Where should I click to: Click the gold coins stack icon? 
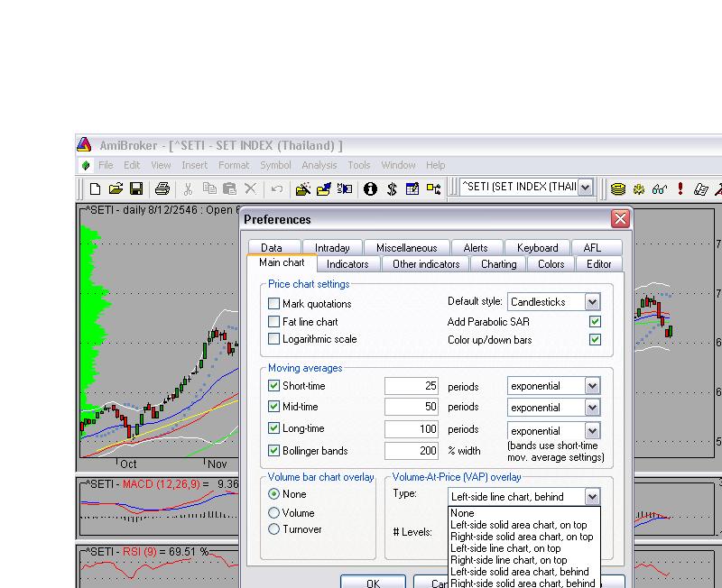618,188
